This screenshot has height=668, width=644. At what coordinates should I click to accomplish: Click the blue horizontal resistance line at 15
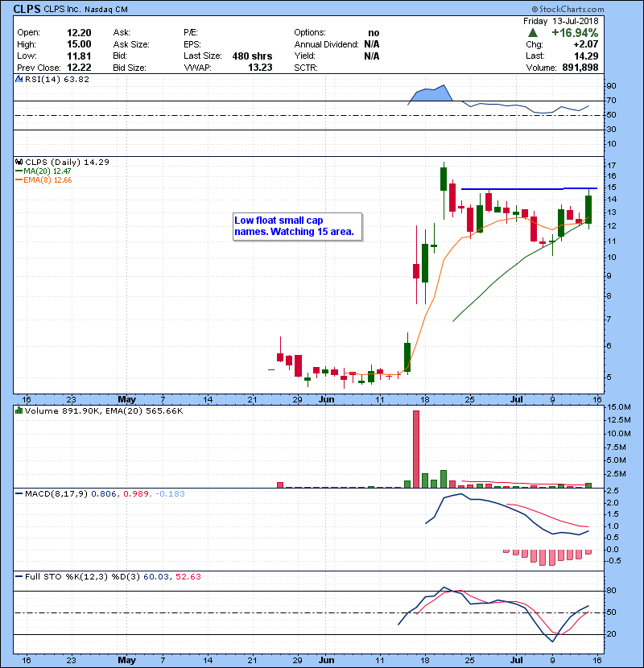[x=529, y=188]
